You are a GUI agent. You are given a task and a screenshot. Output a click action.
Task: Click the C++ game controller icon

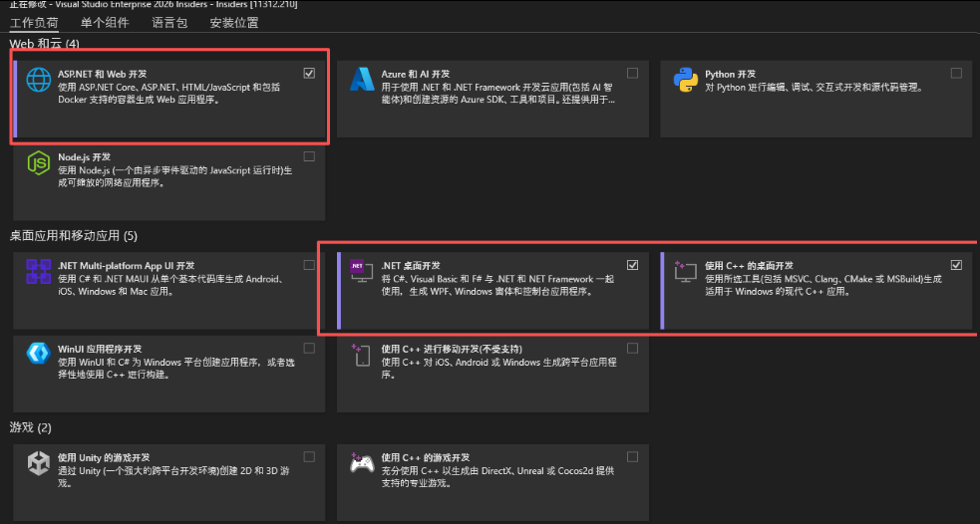[362, 462]
